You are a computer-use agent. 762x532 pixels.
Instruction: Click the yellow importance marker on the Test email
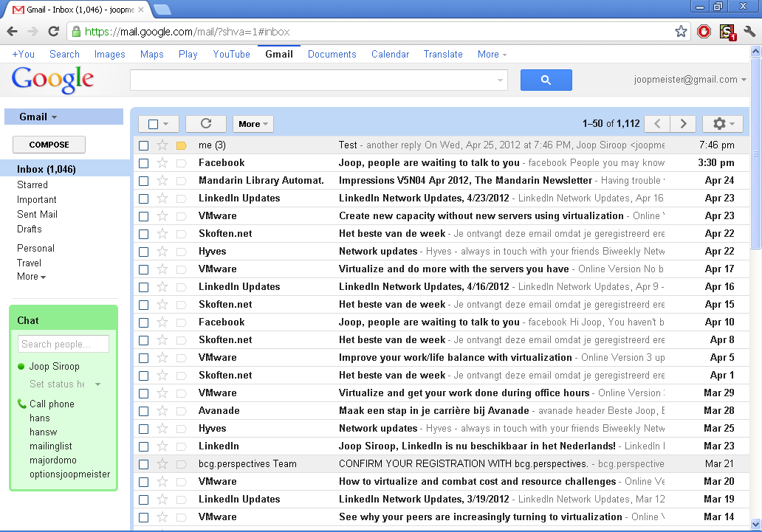coord(181,145)
